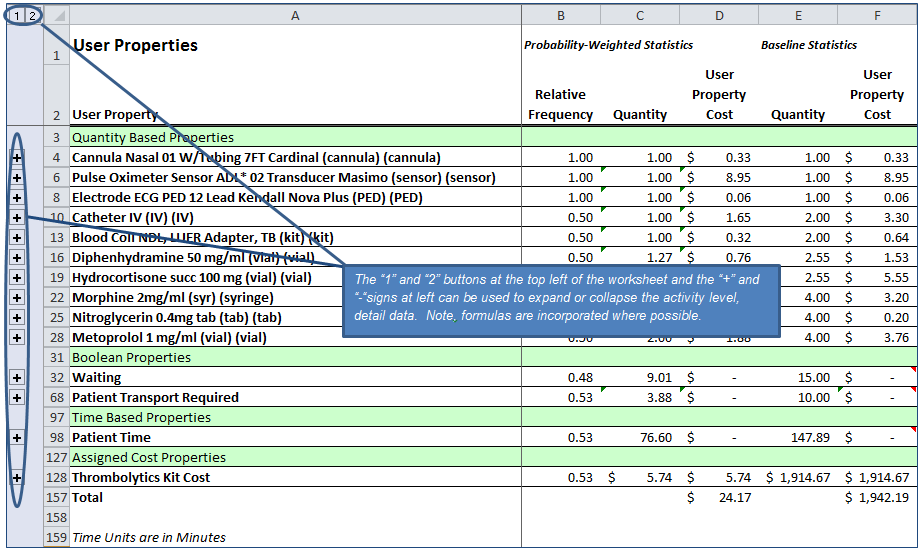923x551 pixels.
Task: Expand the Diphenhydramine row group
Action: pyautogui.click(x=17, y=258)
